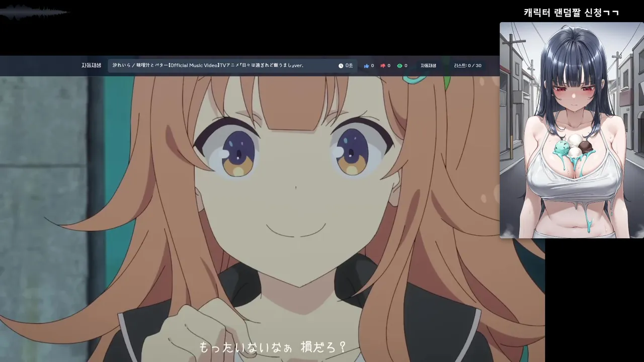Toggle the 자동재생 button next to the list counter
The height and width of the screenshot is (362, 644).
(428, 66)
